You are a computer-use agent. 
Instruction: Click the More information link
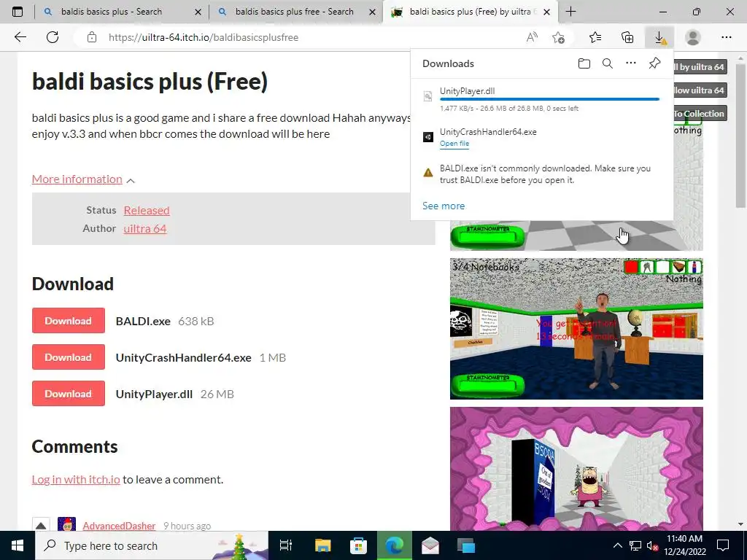(x=77, y=179)
